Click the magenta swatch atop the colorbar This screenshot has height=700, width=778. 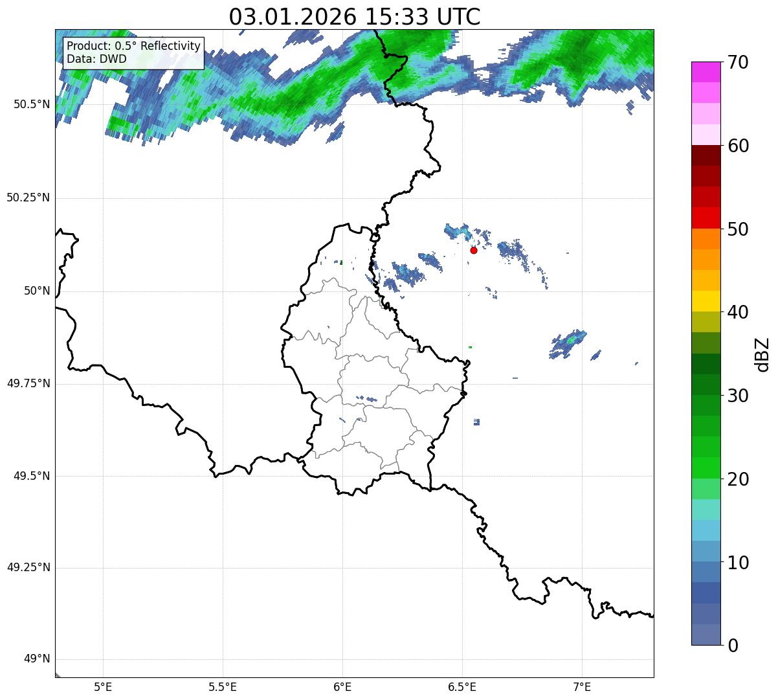[x=706, y=72]
